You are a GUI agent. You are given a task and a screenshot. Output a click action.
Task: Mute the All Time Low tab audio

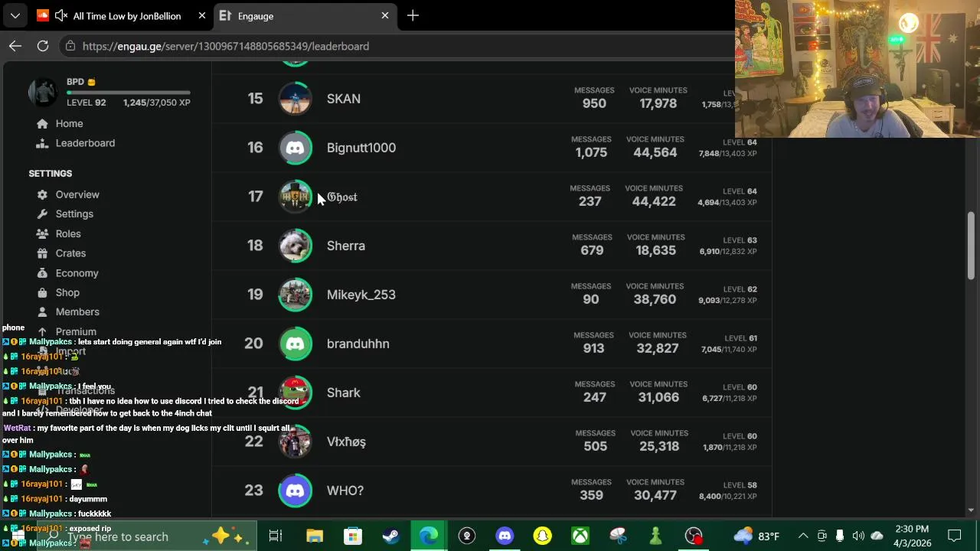[61, 15]
